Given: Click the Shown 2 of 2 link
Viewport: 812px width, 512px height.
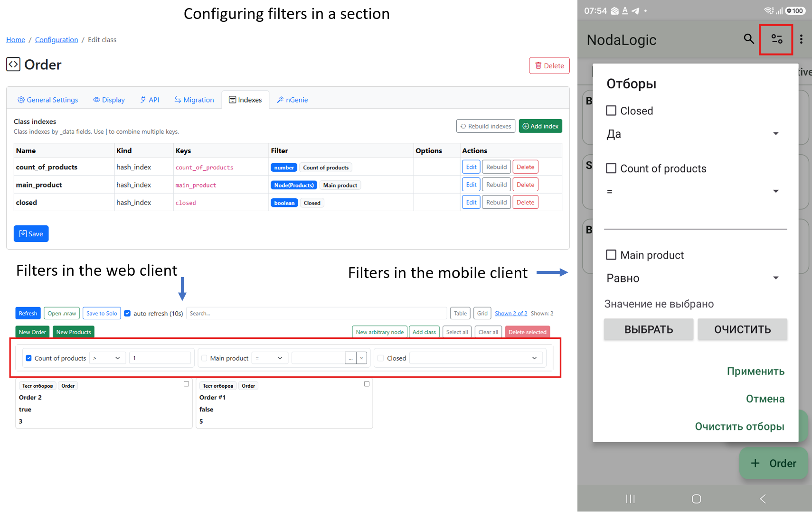Looking at the screenshot, I should 511,313.
